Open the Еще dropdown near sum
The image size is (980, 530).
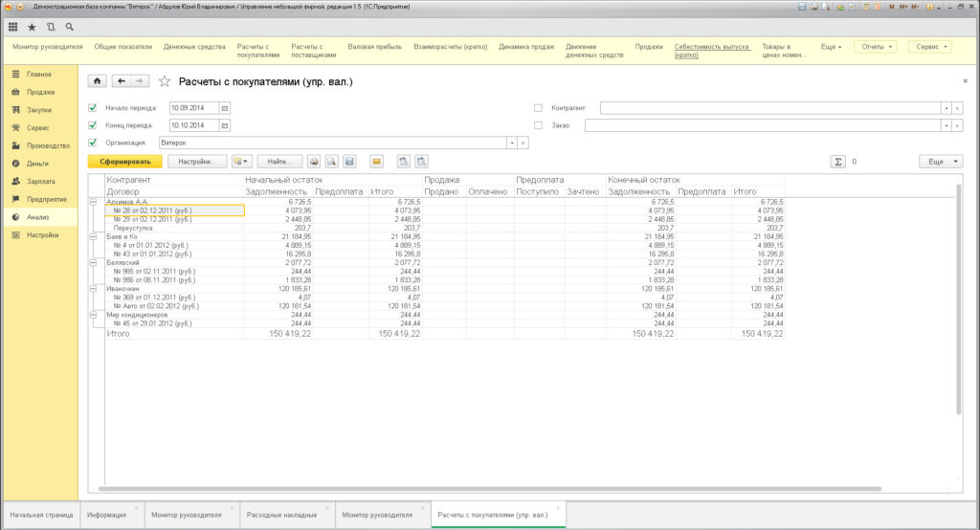coord(941,162)
